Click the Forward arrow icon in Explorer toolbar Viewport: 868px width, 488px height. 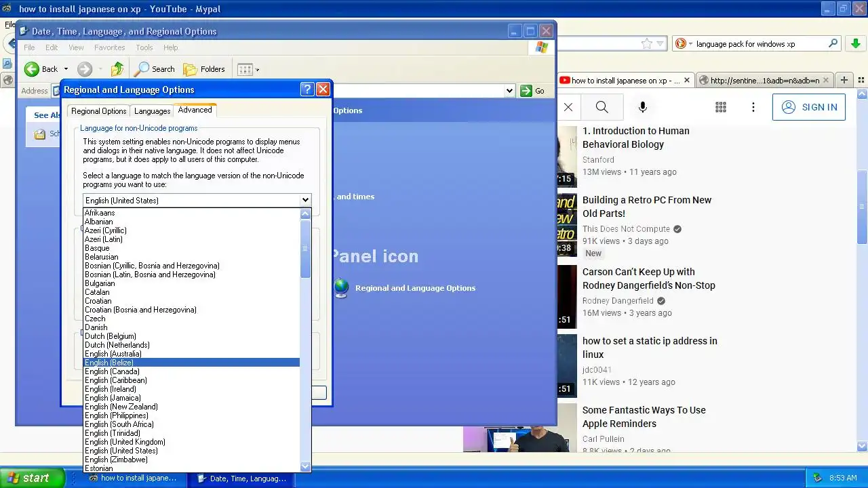click(x=84, y=69)
